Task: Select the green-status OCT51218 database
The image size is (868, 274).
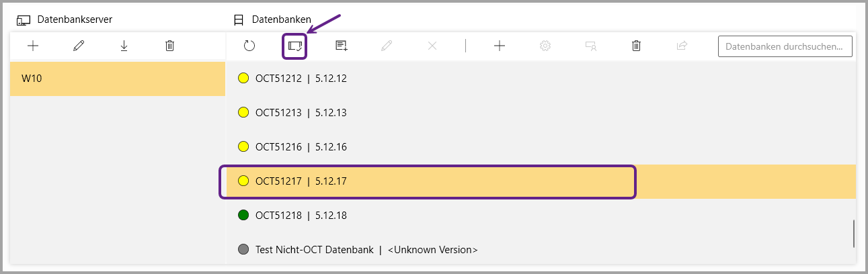Action: tap(301, 216)
